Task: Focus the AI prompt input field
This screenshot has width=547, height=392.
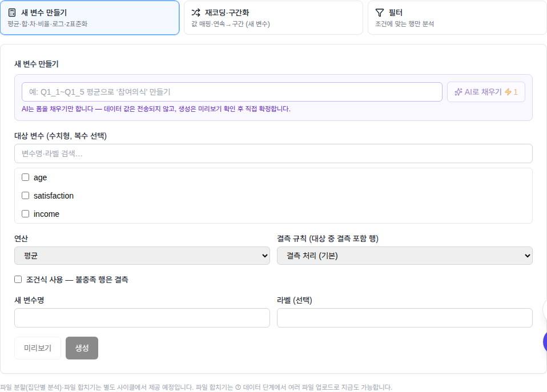Action: click(232, 92)
